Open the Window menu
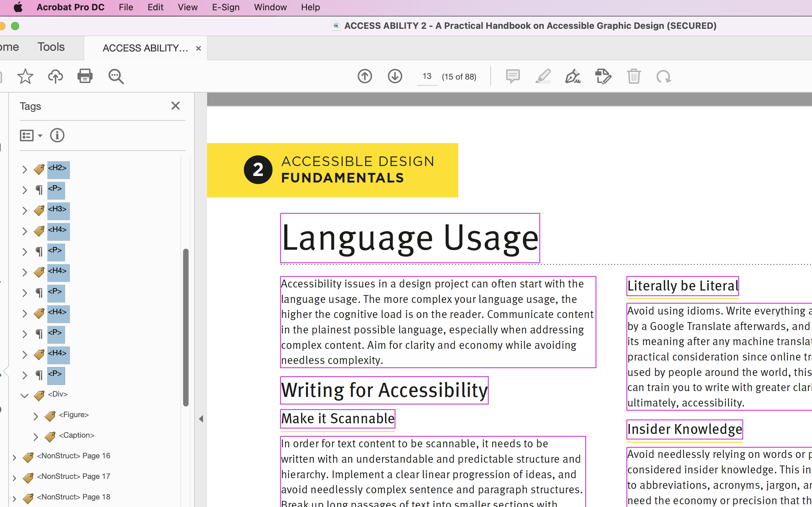The height and width of the screenshot is (507, 812). pyautogui.click(x=270, y=7)
